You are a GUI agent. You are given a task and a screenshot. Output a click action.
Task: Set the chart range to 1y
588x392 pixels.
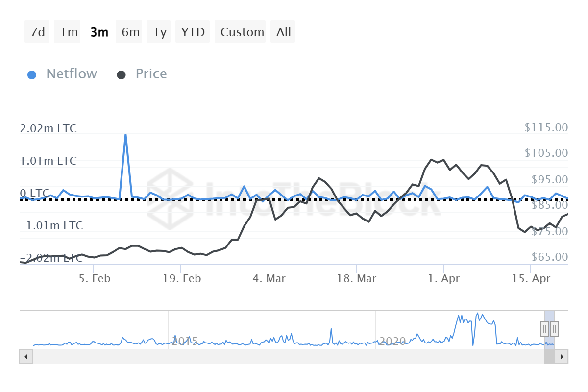pos(160,32)
